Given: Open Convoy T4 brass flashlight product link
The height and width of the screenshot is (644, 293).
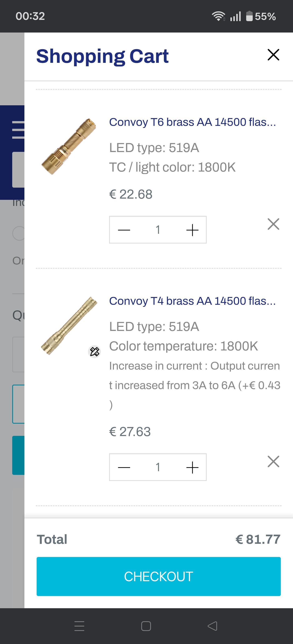Looking at the screenshot, I should (192, 301).
